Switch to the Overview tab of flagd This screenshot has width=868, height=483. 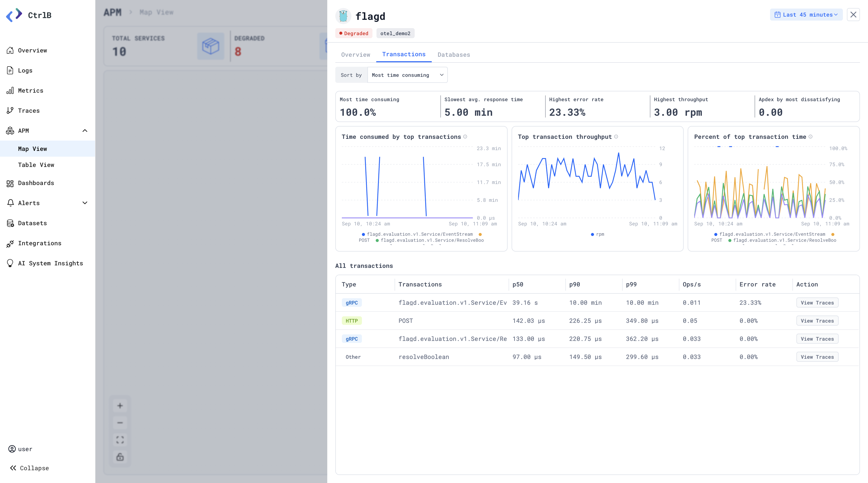tap(355, 54)
